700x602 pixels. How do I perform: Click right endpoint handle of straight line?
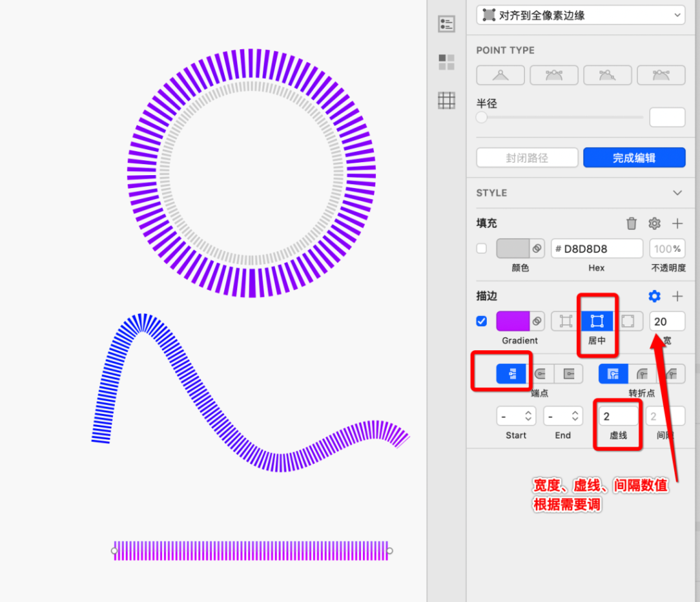tap(390, 551)
